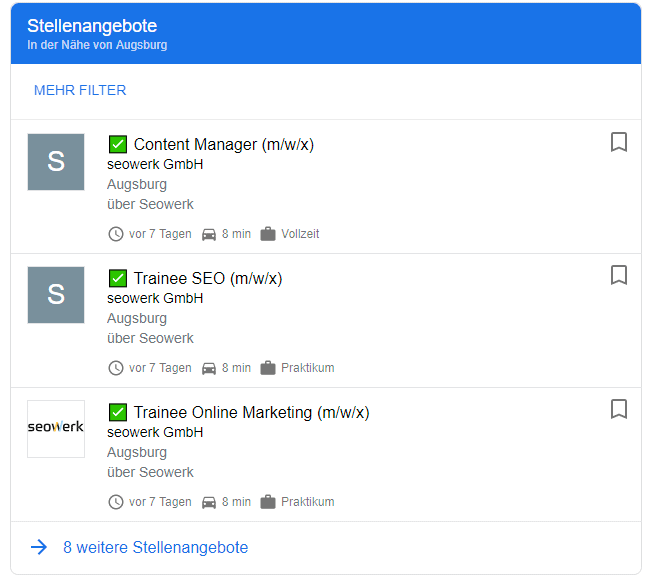Click the grey S logo of Content Manager listing

pyautogui.click(x=56, y=162)
